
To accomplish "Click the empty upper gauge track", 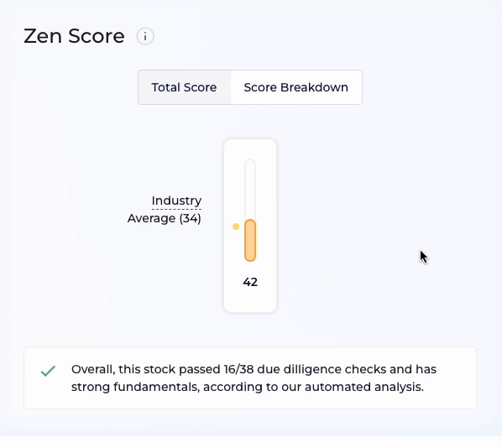I will click(x=250, y=189).
